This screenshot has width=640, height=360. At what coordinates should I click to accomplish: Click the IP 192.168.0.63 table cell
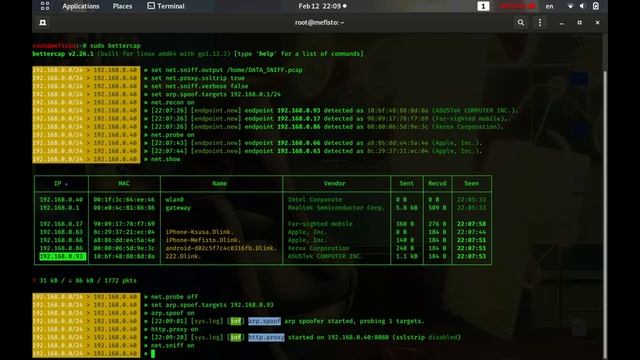coord(61,232)
